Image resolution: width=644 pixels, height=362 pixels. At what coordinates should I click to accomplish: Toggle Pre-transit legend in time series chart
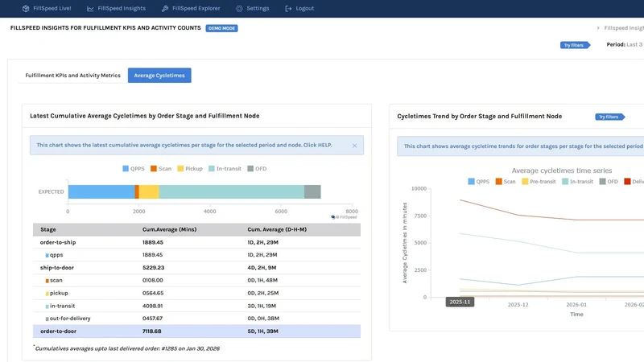[539, 182]
